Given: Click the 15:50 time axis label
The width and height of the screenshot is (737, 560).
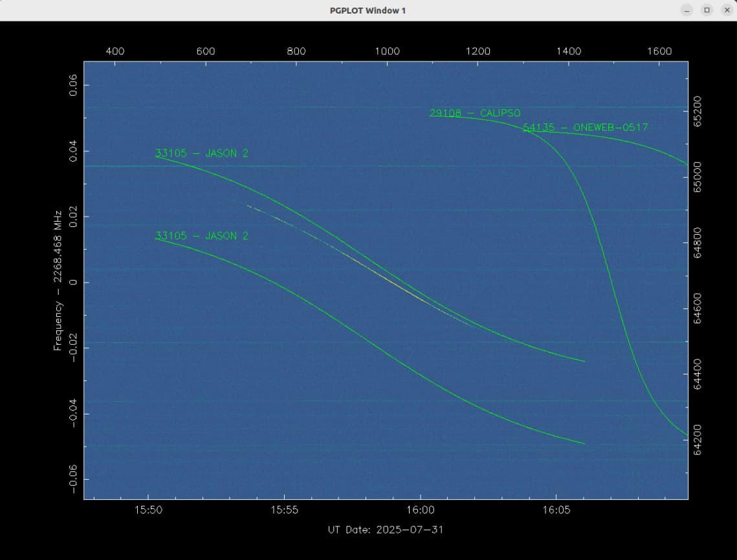Looking at the screenshot, I should 149,510.
